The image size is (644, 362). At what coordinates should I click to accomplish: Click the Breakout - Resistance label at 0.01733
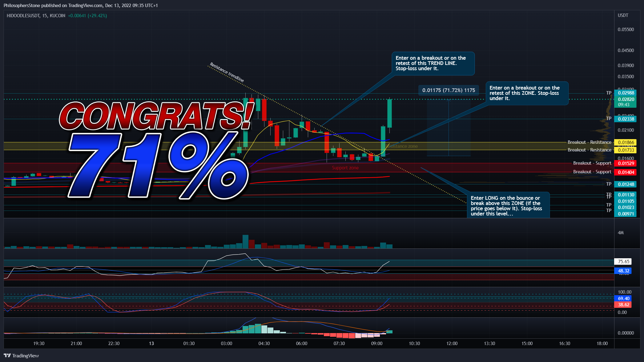pyautogui.click(x=590, y=150)
